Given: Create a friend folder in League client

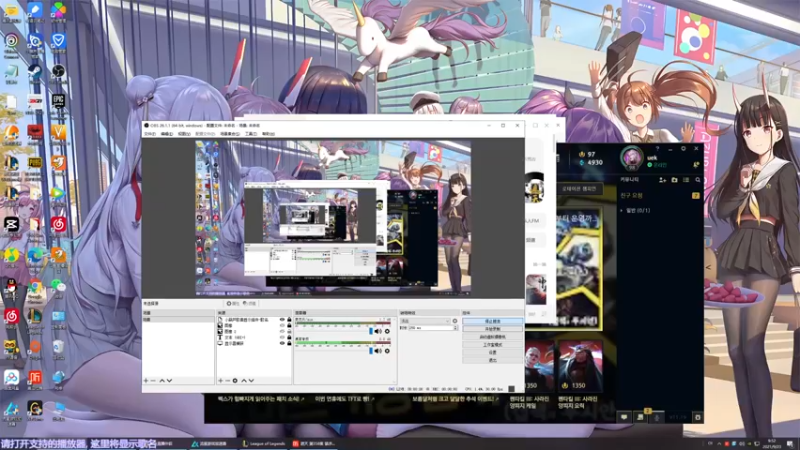Looking at the screenshot, I should 674,180.
